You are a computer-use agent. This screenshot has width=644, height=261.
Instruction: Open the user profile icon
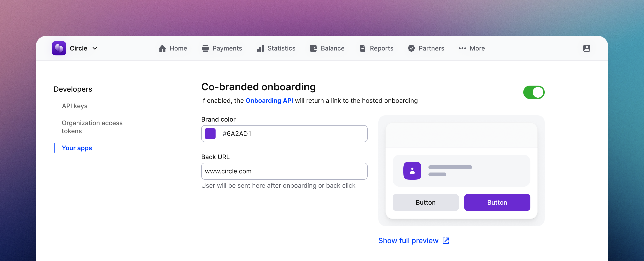[x=587, y=48]
